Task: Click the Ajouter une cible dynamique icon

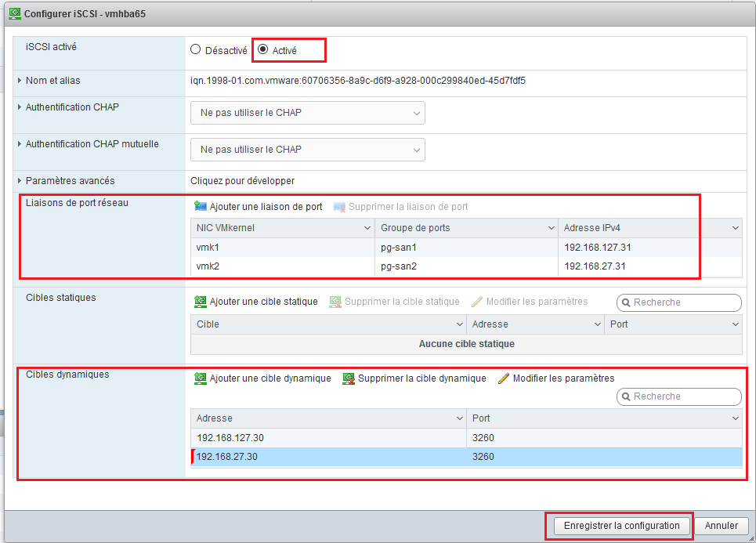Action: [201, 378]
